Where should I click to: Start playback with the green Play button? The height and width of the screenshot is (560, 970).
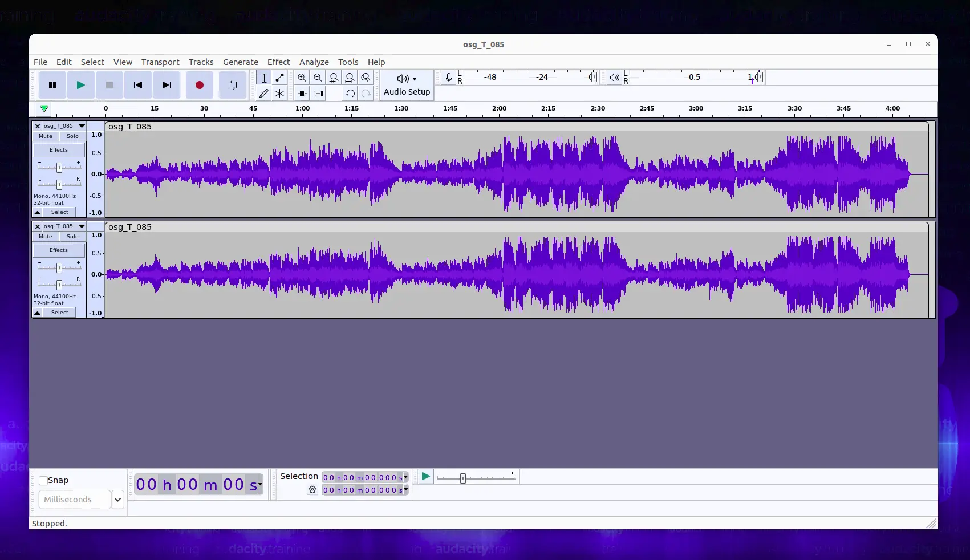(x=81, y=85)
